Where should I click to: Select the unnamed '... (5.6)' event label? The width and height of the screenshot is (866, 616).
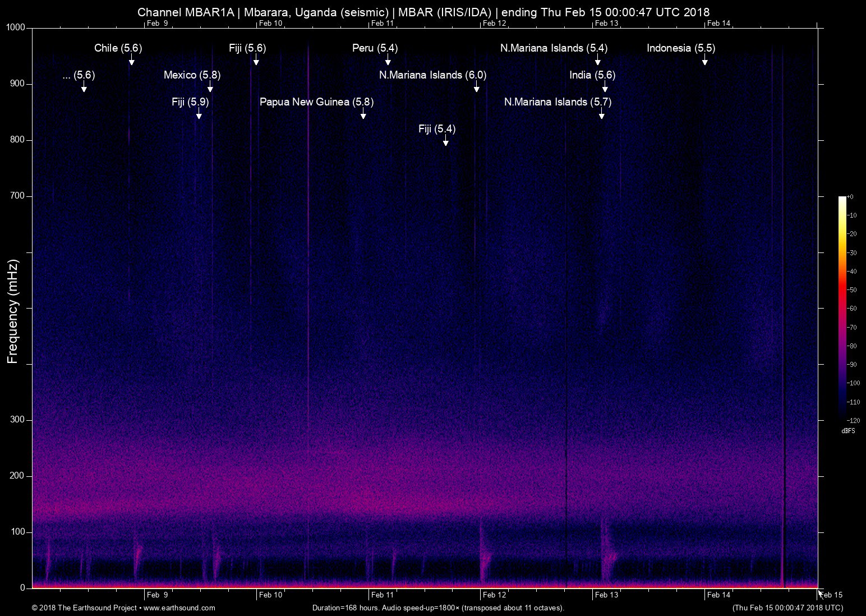79,75
